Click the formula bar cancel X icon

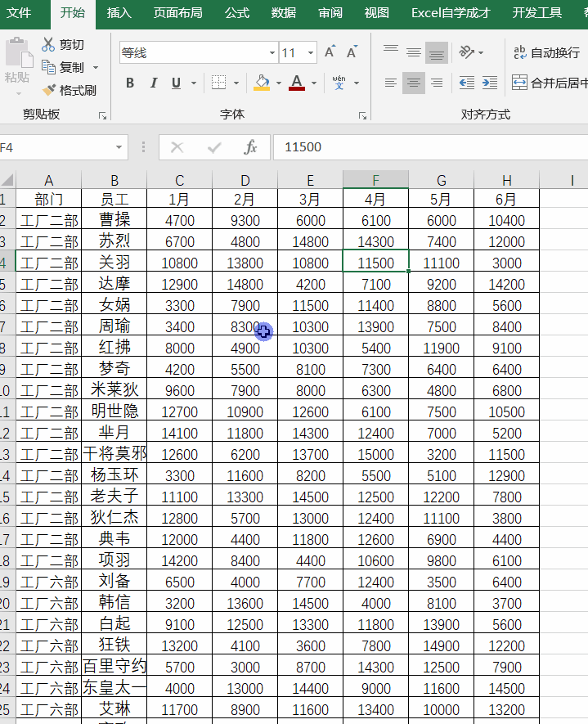[x=177, y=147]
